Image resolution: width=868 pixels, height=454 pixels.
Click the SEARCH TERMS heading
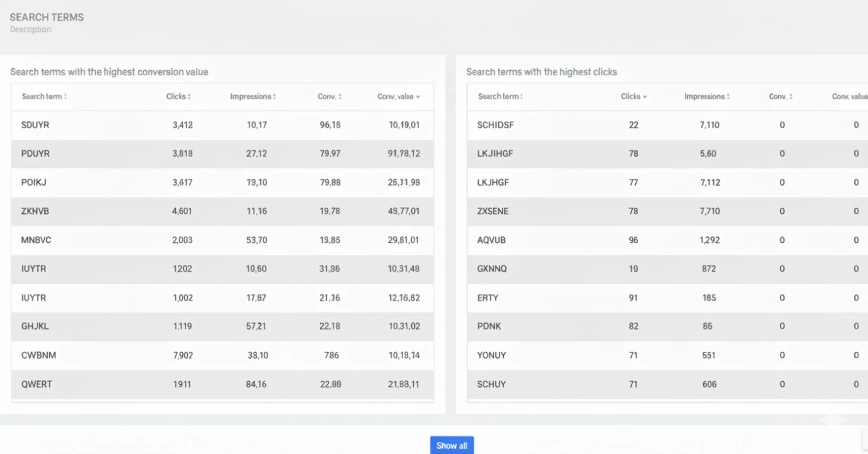pyautogui.click(x=46, y=17)
